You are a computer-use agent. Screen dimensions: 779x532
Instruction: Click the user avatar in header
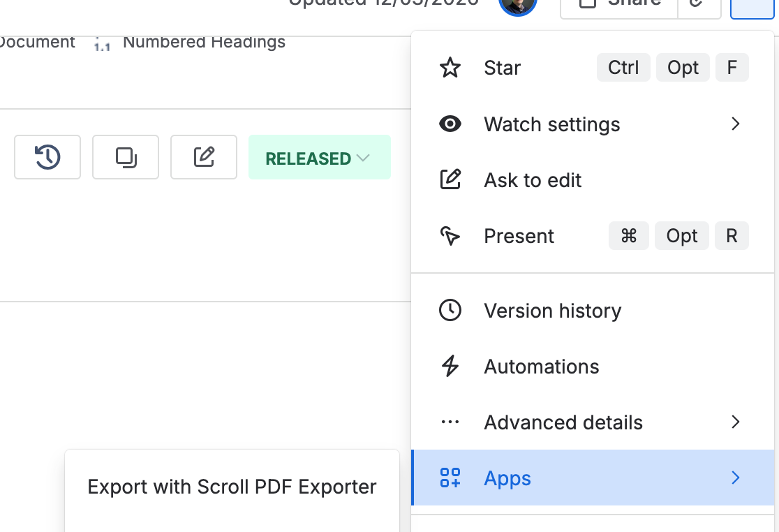[518, 5]
